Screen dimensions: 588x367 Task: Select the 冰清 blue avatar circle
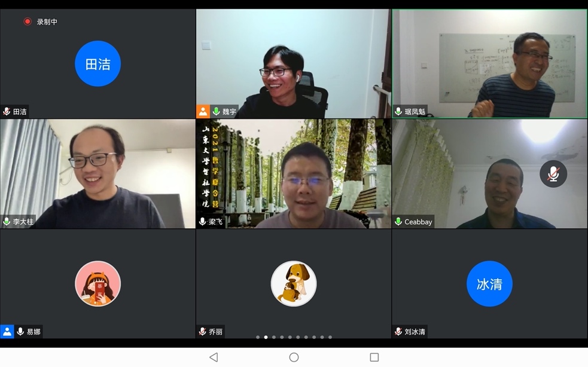click(x=489, y=284)
